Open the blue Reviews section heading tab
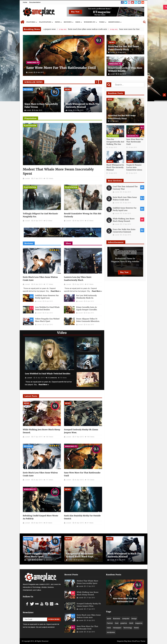 tap(29, 243)
